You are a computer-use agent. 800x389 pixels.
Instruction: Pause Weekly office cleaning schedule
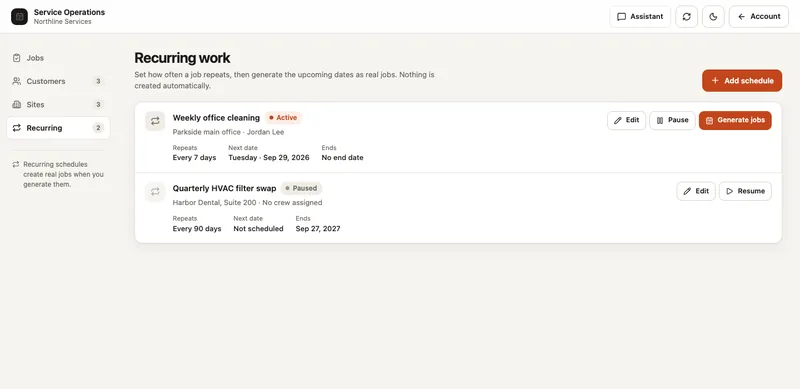[x=672, y=120]
